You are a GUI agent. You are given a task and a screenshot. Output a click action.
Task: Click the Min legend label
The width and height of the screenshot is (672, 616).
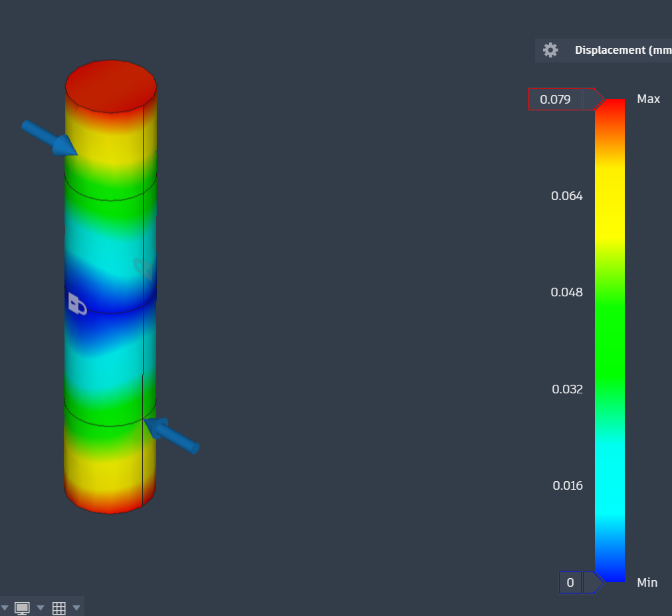[x=647, y=583]
